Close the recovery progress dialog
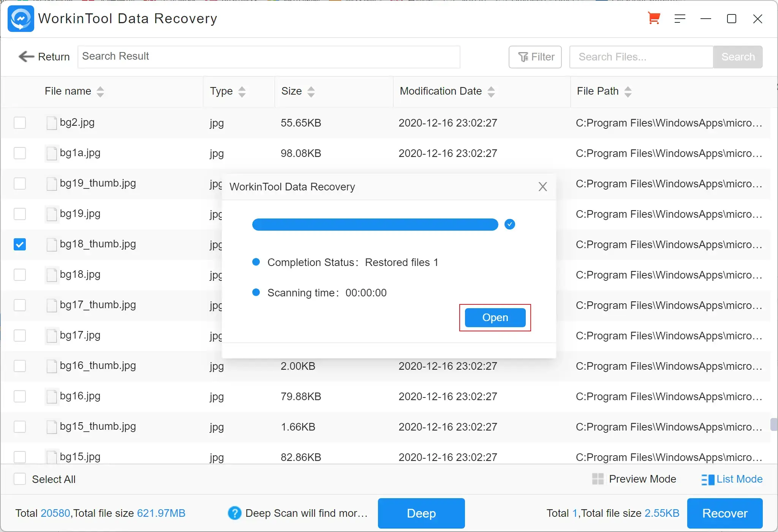 coord(542,187)
